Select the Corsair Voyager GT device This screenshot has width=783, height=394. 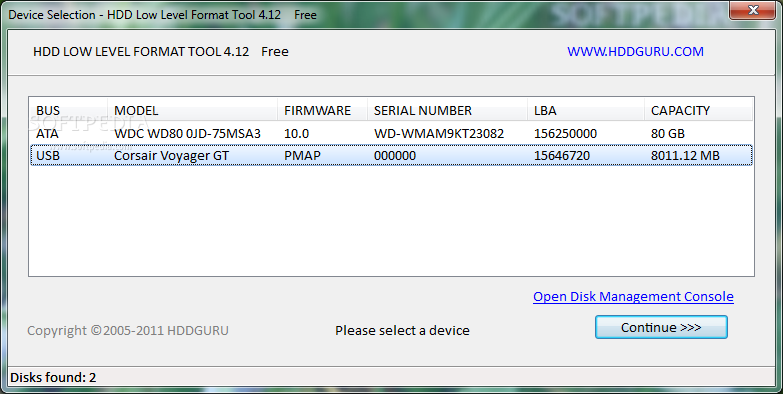pyautogui.click(x=171, y=156)
